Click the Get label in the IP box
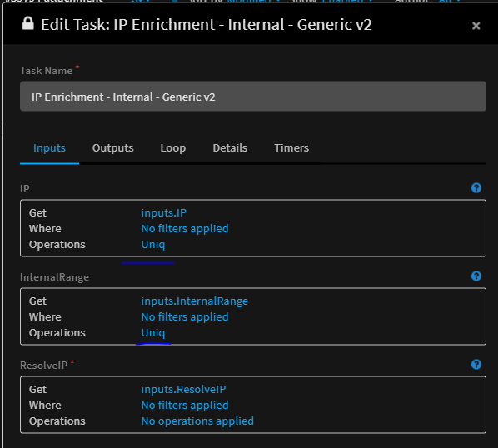Screen dimensions: 498x448 coord(37,212)
